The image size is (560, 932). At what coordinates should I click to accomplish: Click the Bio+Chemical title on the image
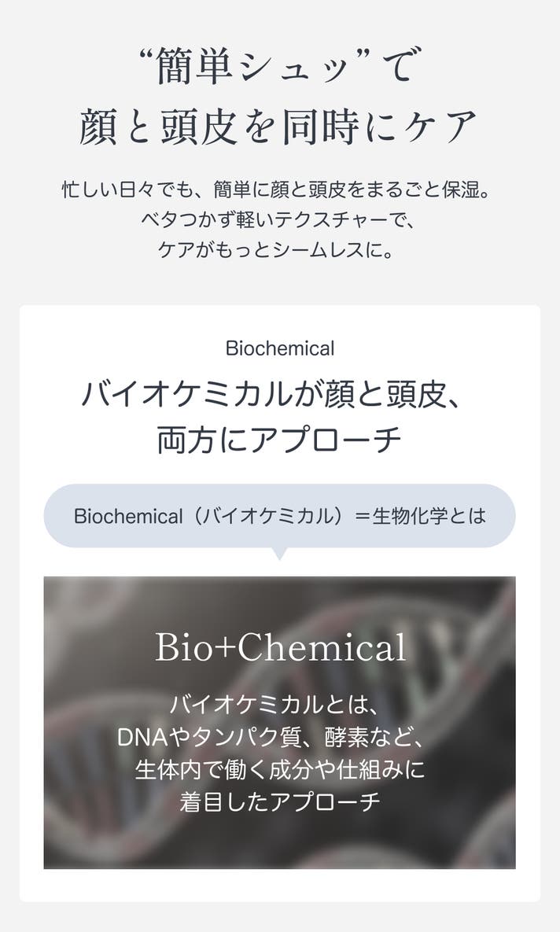point(280,648)
